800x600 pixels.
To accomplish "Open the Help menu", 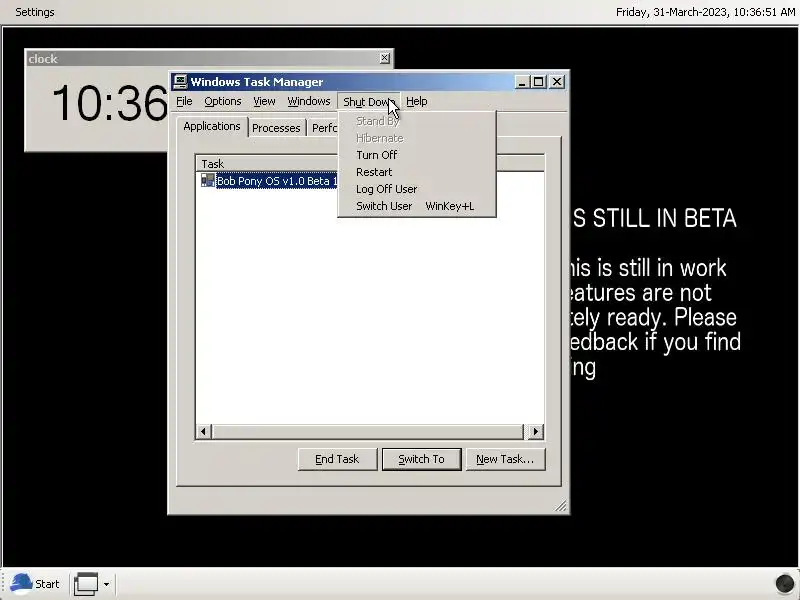I will pos(416,101).
